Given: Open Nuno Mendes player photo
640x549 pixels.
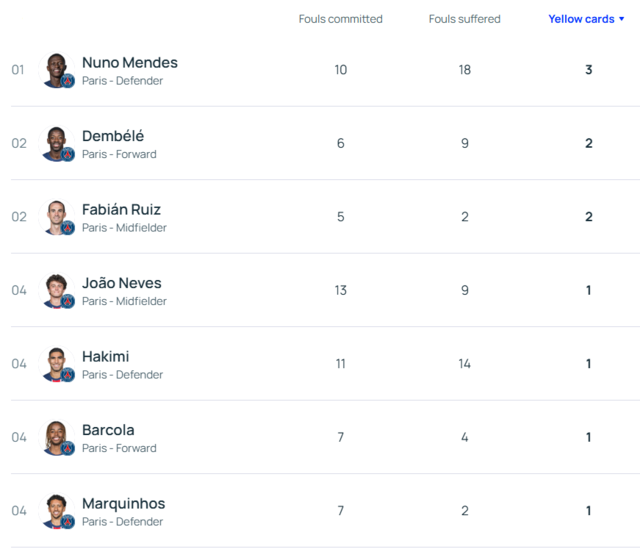Looking at the screenshot, I should [x=56, y=70].
